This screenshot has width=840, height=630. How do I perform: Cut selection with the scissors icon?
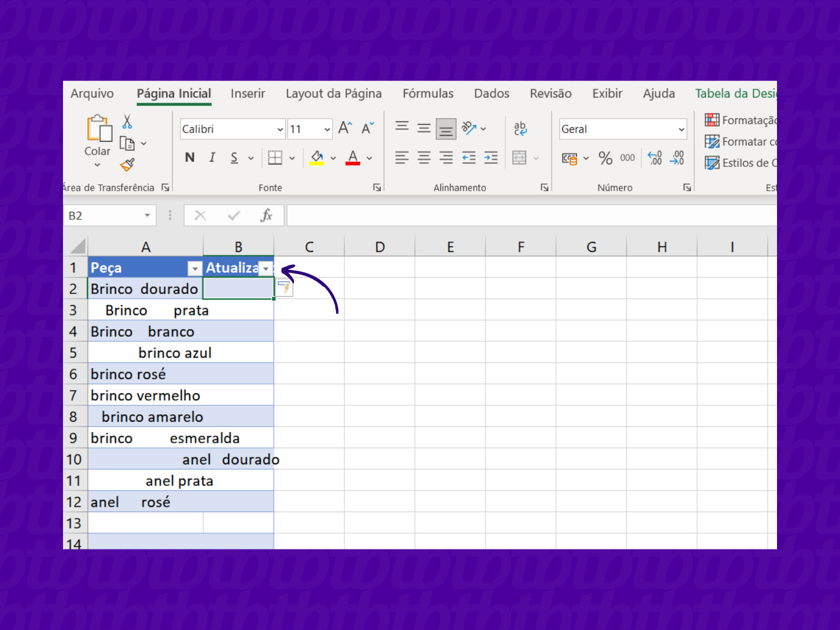click(127, 121)
